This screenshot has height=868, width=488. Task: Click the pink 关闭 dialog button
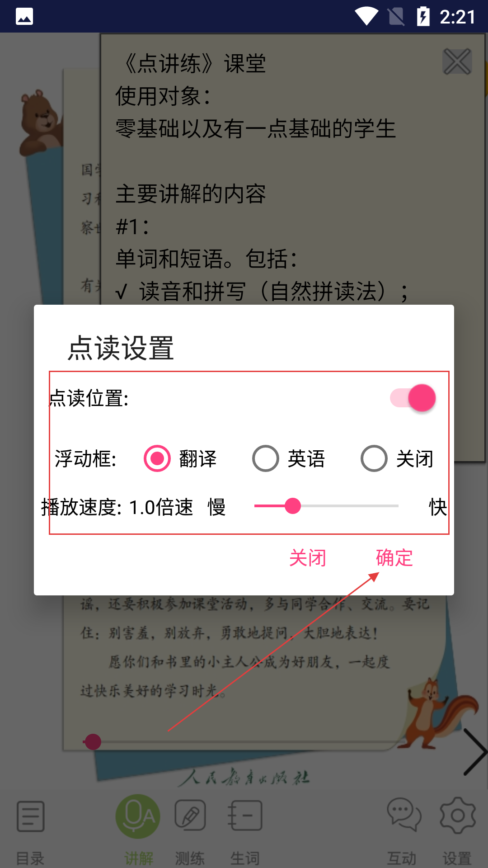[307, 558]
